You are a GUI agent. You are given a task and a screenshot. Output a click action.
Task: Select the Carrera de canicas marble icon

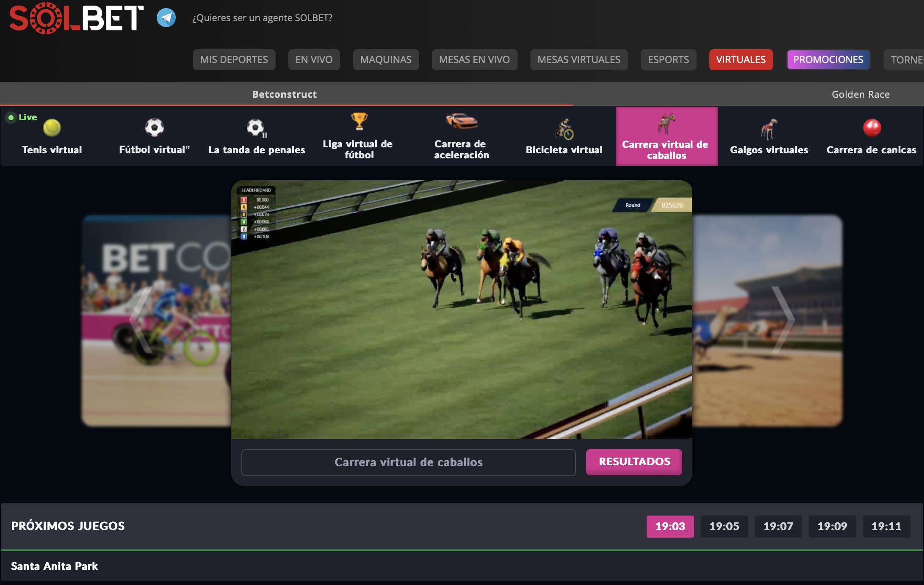click(872, 127)
